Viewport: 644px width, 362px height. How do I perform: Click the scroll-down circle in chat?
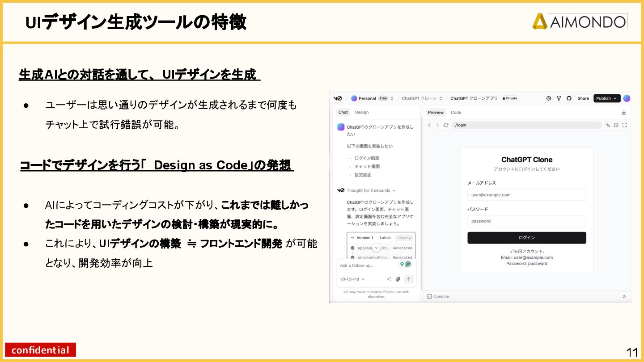point(377,248)
